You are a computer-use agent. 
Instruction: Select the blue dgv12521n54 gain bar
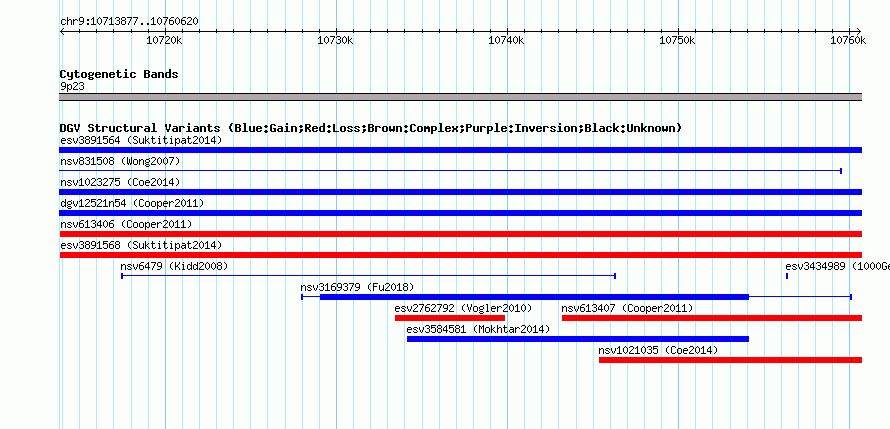[x=460, y=213]
